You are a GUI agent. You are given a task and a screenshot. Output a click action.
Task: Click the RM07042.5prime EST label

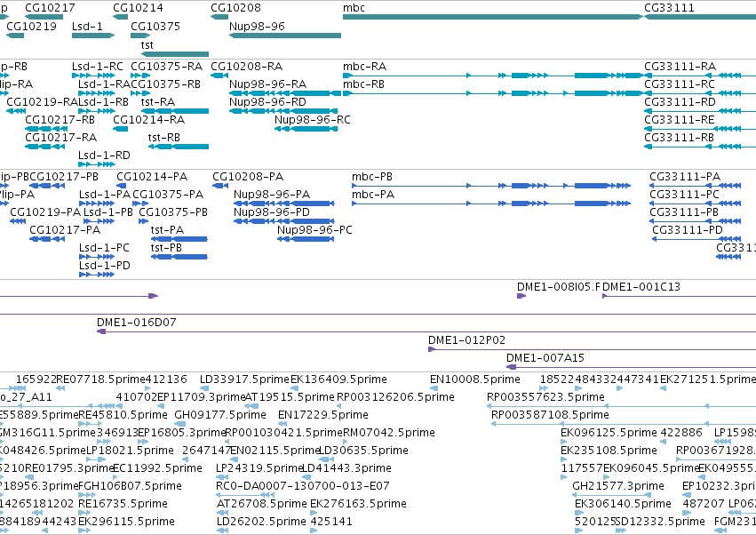pos(388,433)
